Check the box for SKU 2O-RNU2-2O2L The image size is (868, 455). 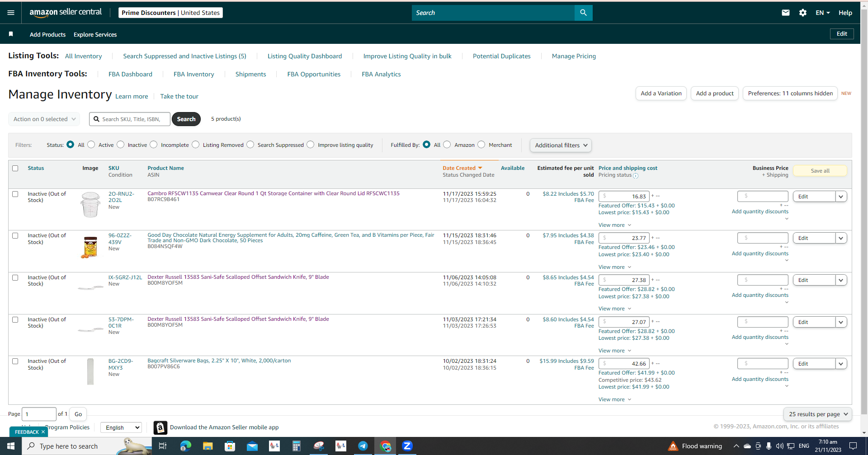[15, 194]
